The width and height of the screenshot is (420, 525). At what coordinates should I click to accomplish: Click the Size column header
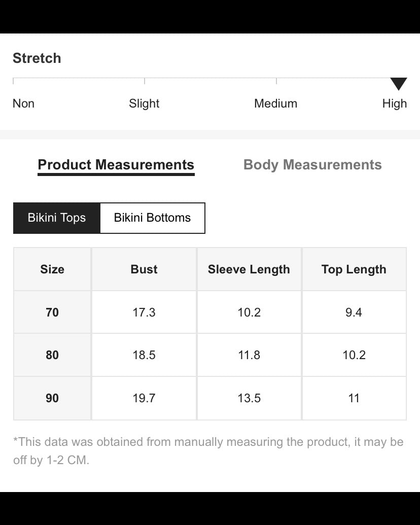click(x=52, y=269)
